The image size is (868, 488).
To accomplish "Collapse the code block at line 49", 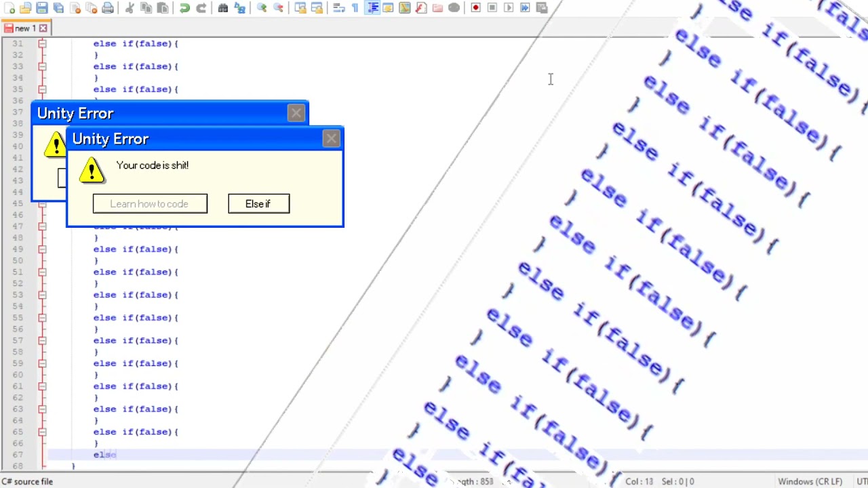I will (x=42, y=249).
